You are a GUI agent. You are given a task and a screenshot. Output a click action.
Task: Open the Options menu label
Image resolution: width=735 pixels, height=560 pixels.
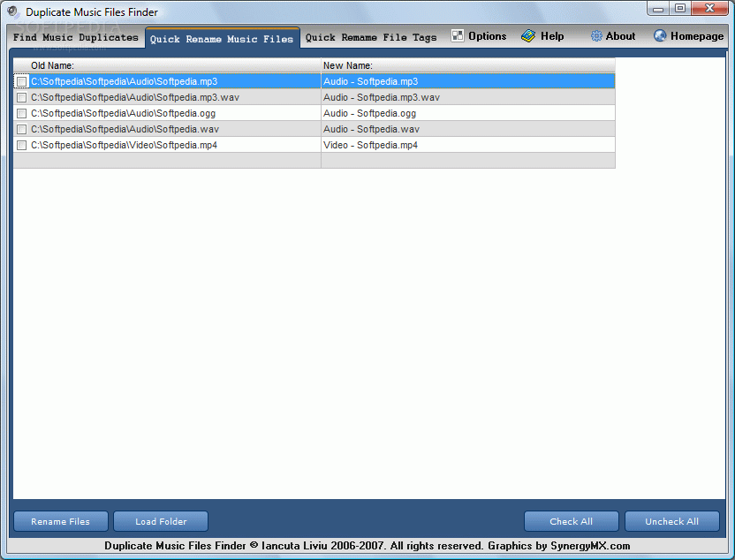point(487,36)
